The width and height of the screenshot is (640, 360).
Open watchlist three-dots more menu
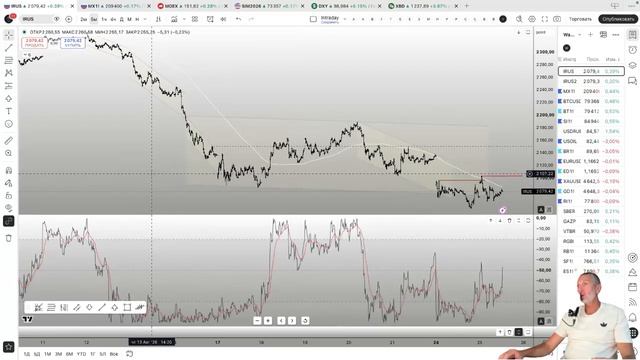tap(616, 35)
